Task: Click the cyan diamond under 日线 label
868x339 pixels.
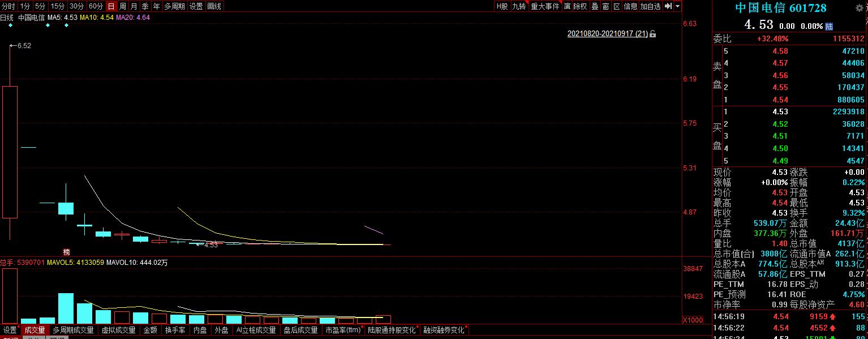Action: pyautogui.click(x=10, y=25)
